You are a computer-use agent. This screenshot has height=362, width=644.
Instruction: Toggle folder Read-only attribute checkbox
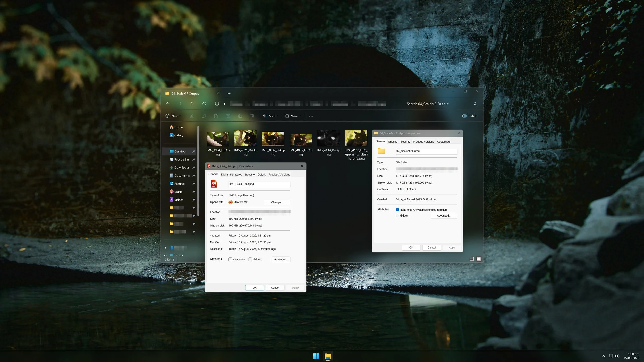397,210
